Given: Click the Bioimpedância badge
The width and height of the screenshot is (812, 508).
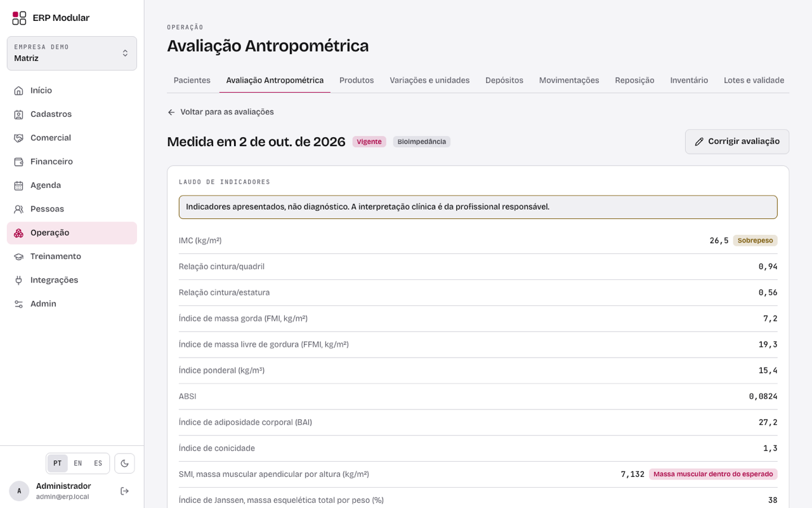Looking at the screenshot, I should [422, 142].
